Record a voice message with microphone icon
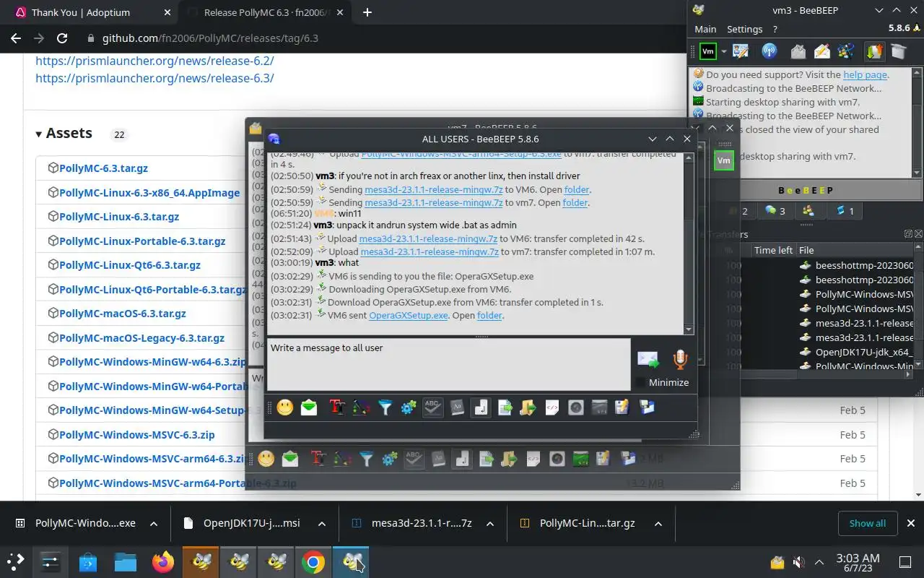924x578 pixels. 679,359
